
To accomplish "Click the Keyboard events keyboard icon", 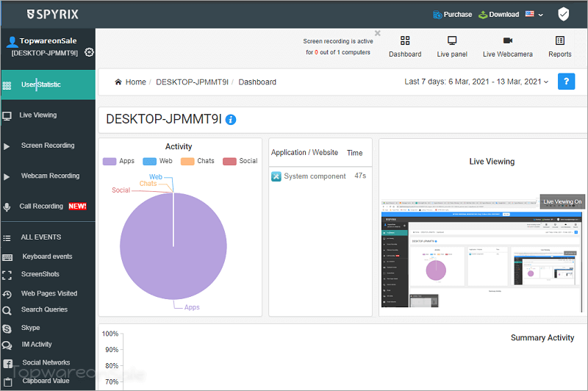I will tap(7, 257).
